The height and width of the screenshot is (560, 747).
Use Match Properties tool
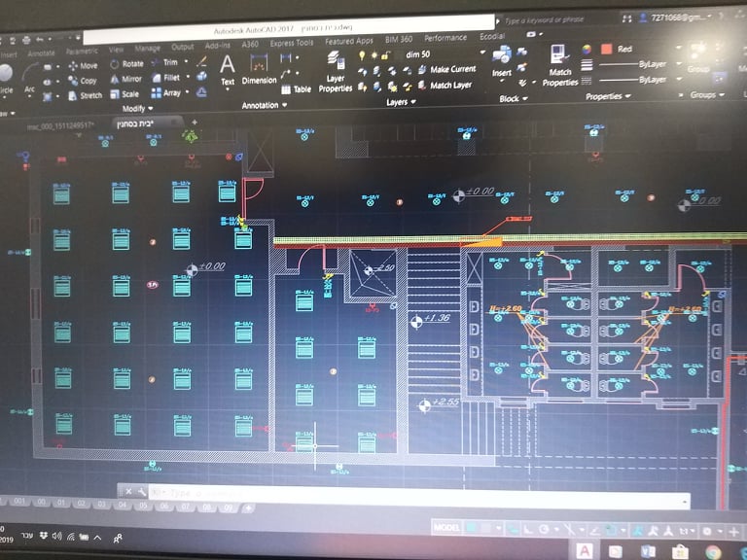click(x=560, y=66)
